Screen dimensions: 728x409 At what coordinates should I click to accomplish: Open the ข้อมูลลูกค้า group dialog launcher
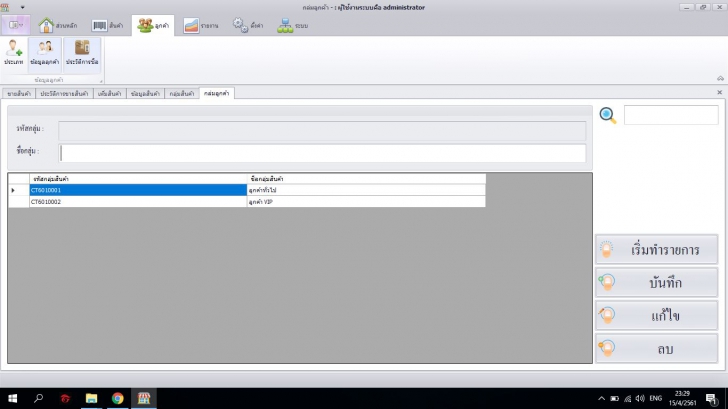101,81
